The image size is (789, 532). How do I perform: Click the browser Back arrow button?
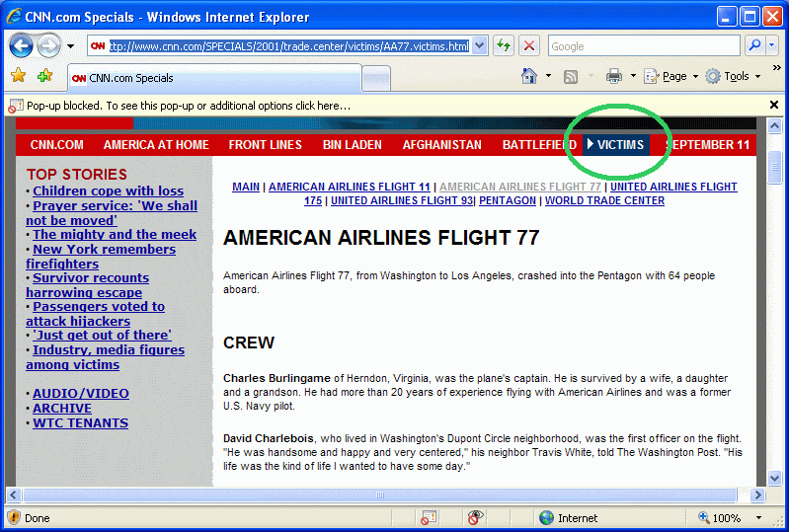pos(21,46)
